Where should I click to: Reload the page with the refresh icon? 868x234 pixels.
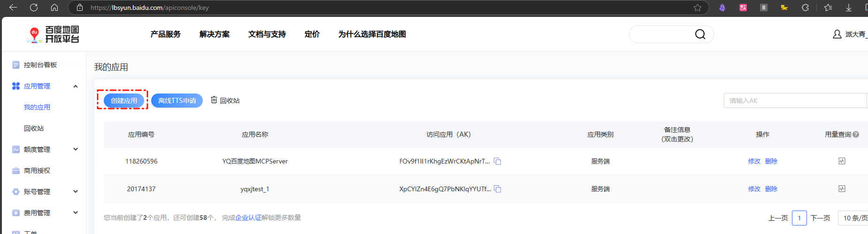pyautogui.click(x=34, y=8)
